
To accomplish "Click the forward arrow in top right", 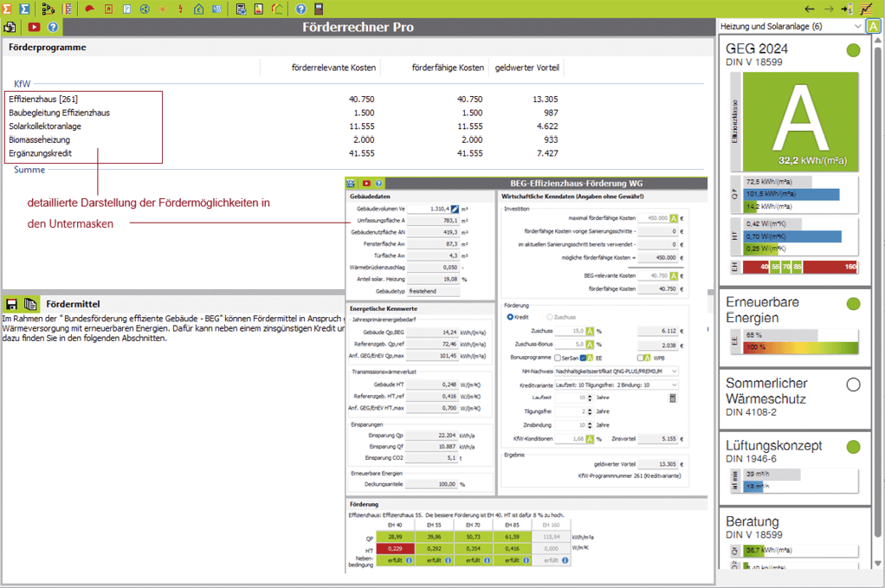I will coord(828,9).
